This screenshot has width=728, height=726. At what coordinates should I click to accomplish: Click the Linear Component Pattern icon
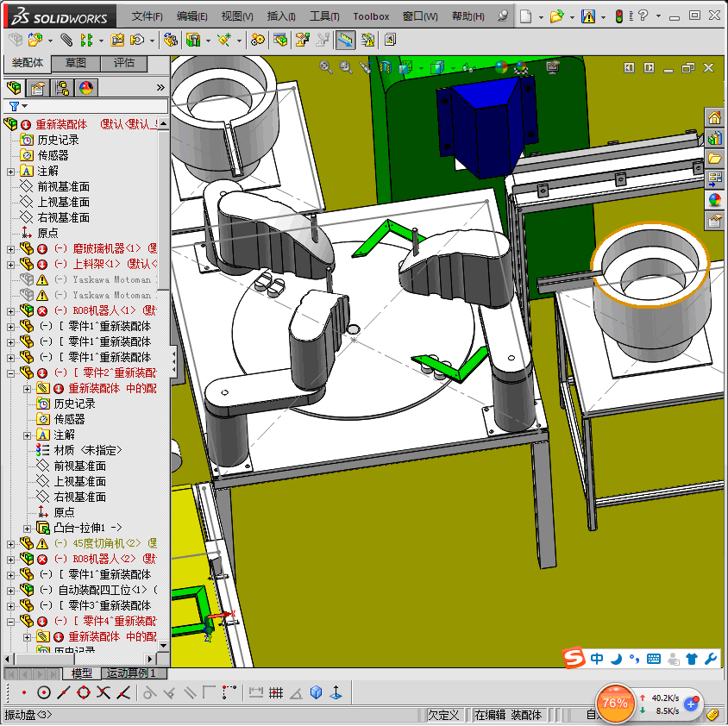click(86, 40)
